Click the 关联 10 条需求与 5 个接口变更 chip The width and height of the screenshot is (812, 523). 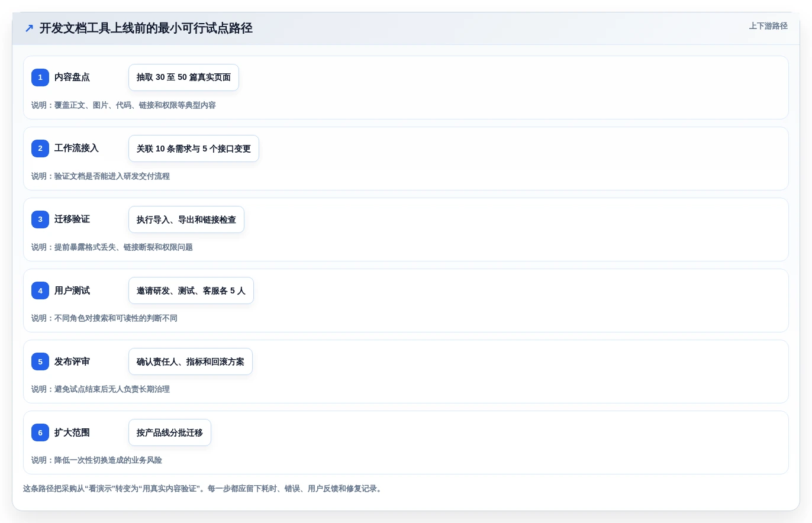click(x=194, y=148)
